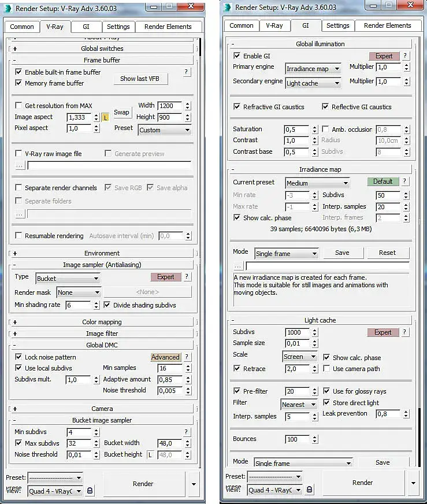The image size is (427, 504).
Task: Toggle the image aspect lock L button
Action: 105,118
